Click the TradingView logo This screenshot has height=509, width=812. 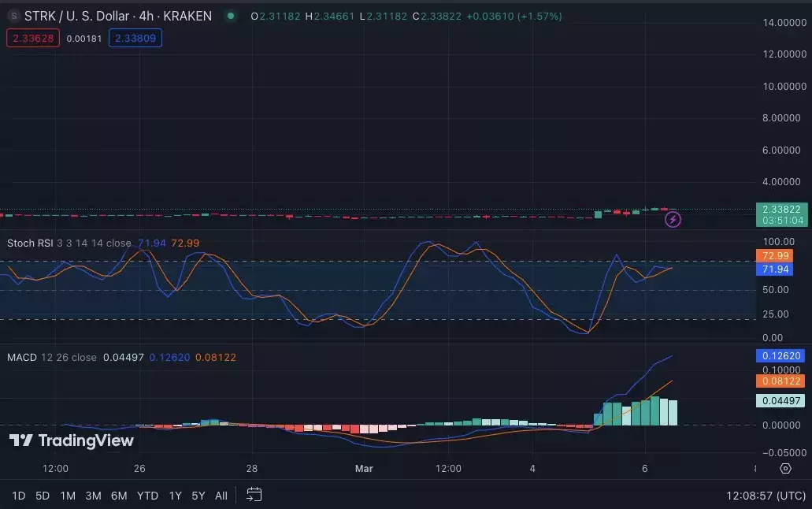[x=72, y=440]
